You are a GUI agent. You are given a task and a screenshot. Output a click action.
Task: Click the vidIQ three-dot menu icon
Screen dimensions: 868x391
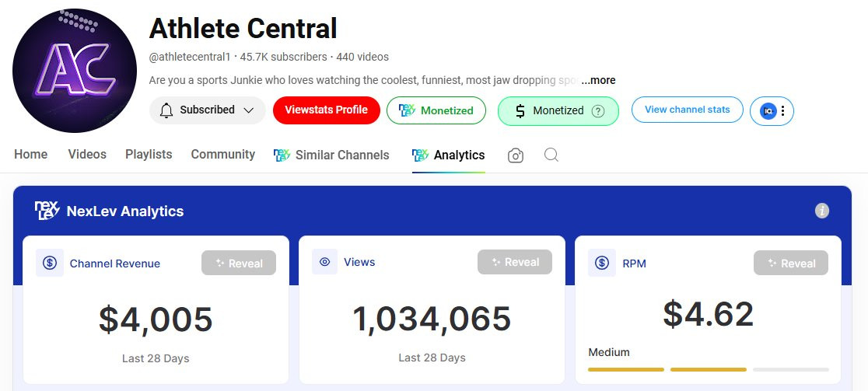click(x=782, y=110)
